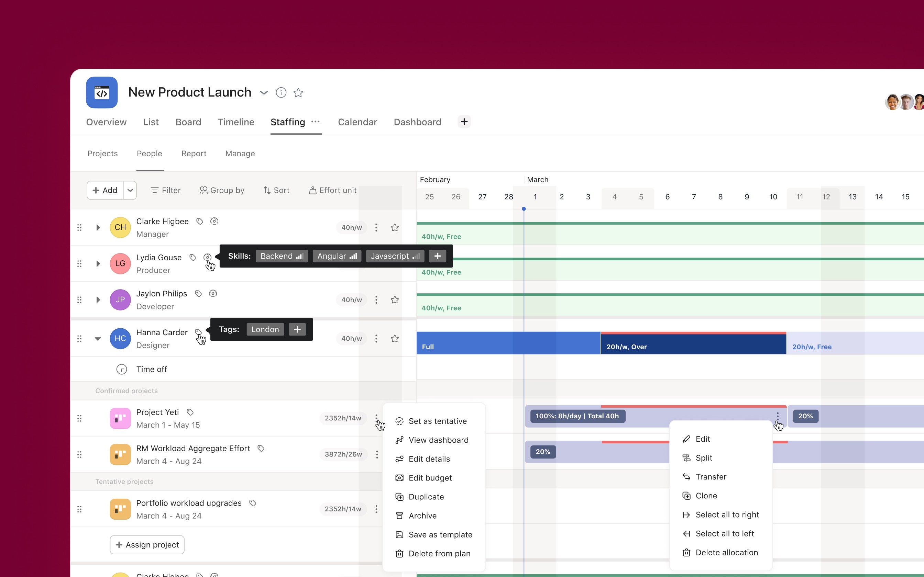Click the Time off icon under Hanna Carder

[121, 369]
